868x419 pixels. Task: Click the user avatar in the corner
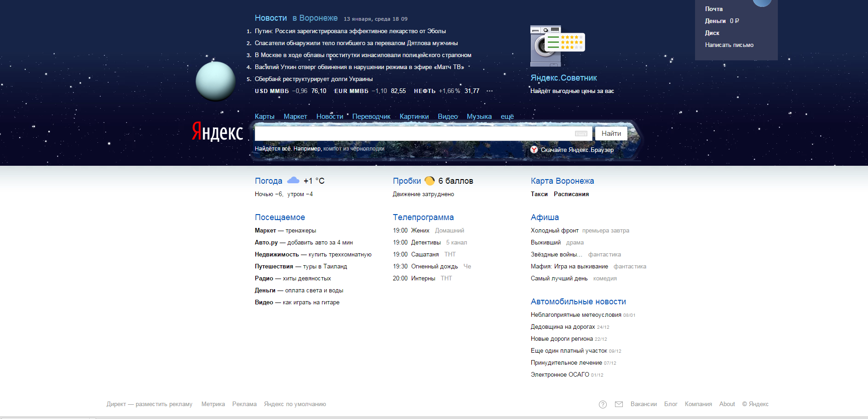click(762, 3)
